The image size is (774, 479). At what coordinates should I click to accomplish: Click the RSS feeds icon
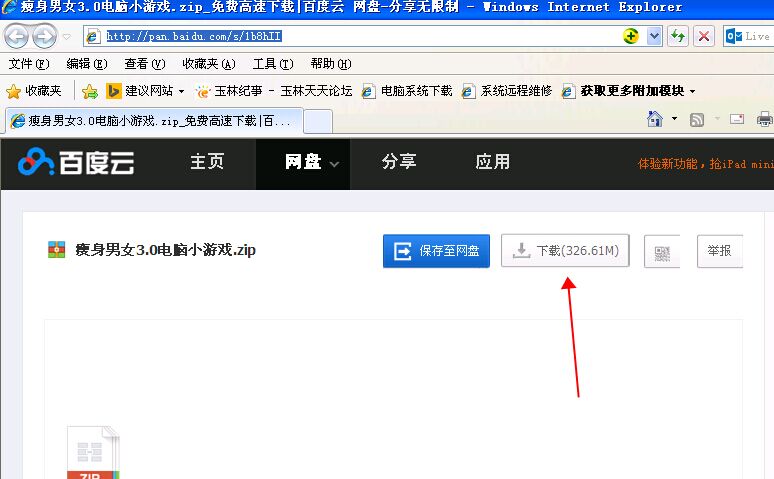tap(697, 120)
